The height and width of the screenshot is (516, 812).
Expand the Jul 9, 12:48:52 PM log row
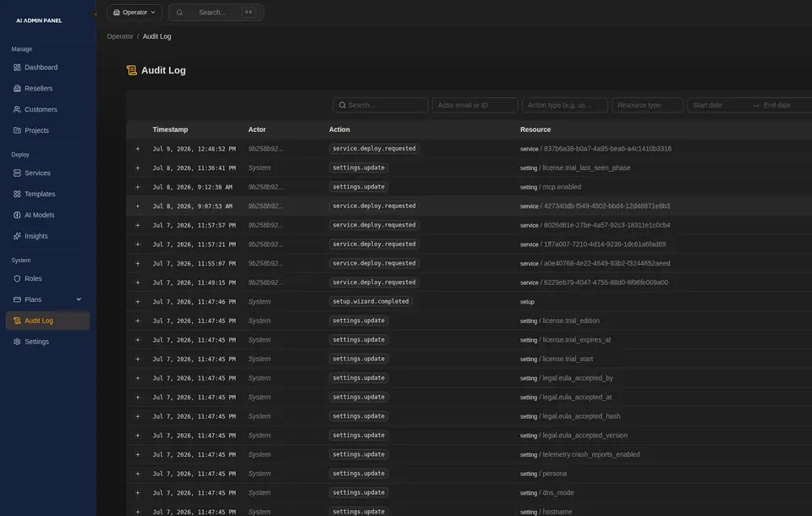pyautogui.click(x=138, y=149)
